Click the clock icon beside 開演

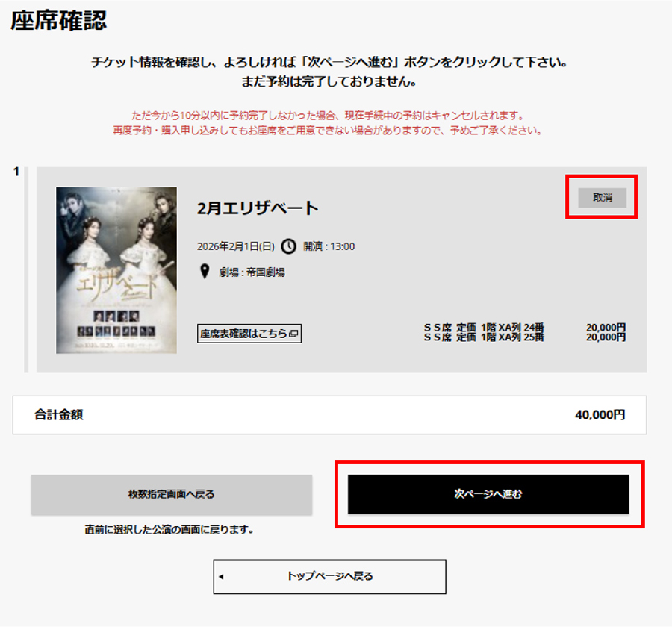coord(288,246)
